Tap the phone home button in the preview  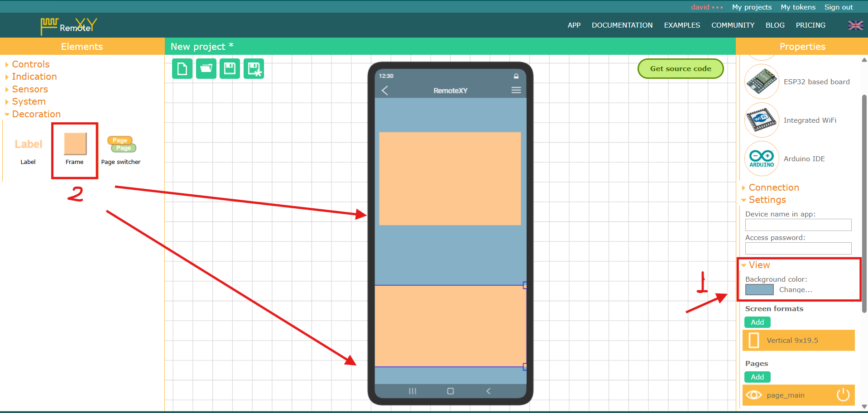(451, 391)
